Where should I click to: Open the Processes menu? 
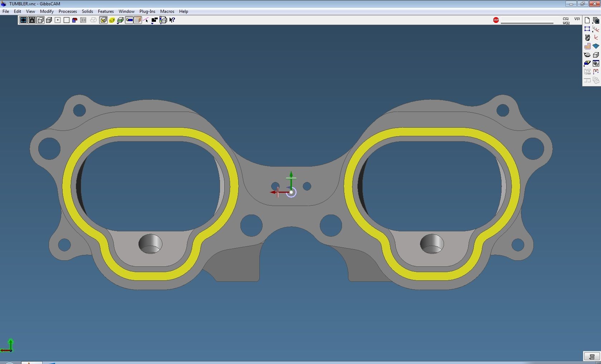pyautogui.click(x=68, y=11)
